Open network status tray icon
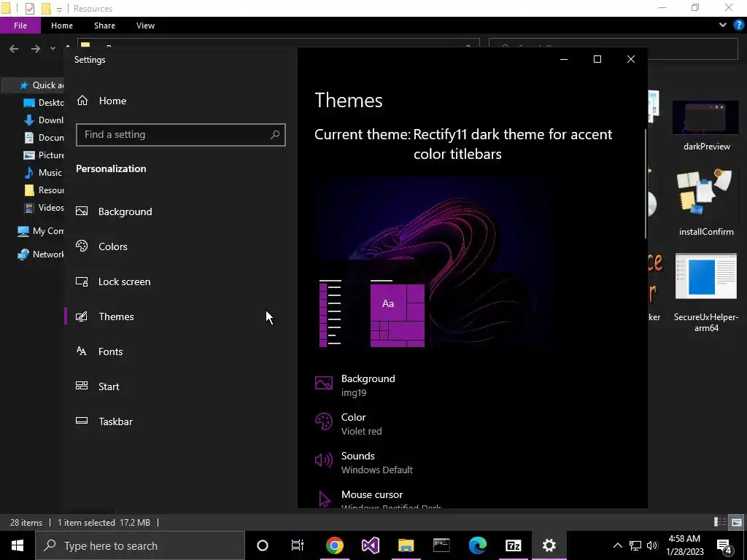The height and width of the screenshot is (560, 747). pos(635,545)
